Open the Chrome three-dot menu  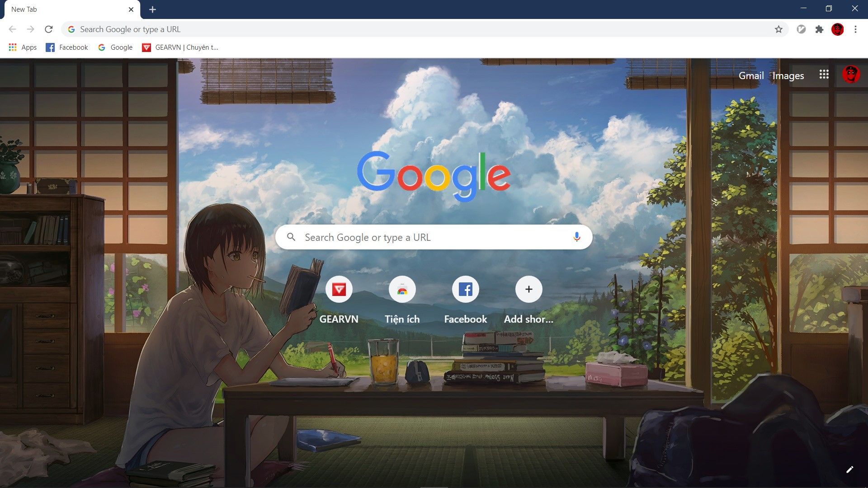coord(855,29)
